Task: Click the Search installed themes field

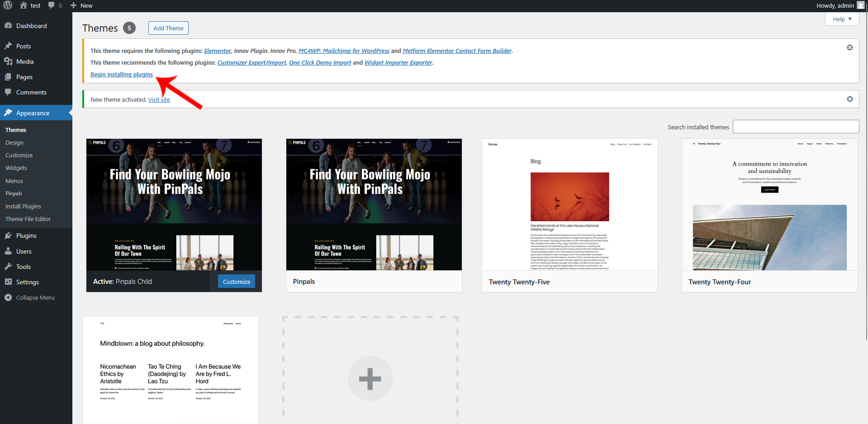Action: [x=795, y=127]
